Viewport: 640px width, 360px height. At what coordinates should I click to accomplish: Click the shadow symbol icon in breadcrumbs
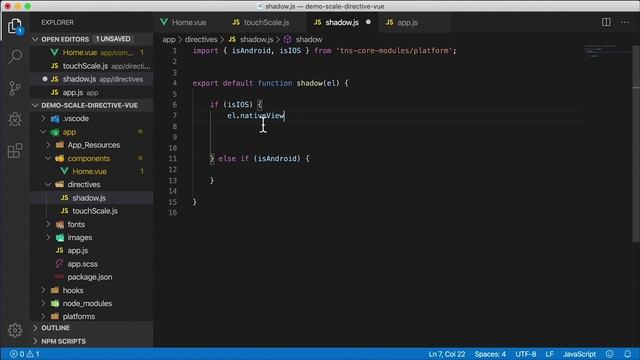[287, 39]
